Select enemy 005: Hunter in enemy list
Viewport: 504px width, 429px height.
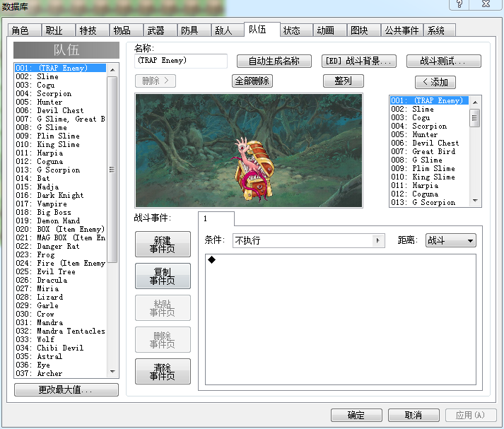(x=430, y=134)
